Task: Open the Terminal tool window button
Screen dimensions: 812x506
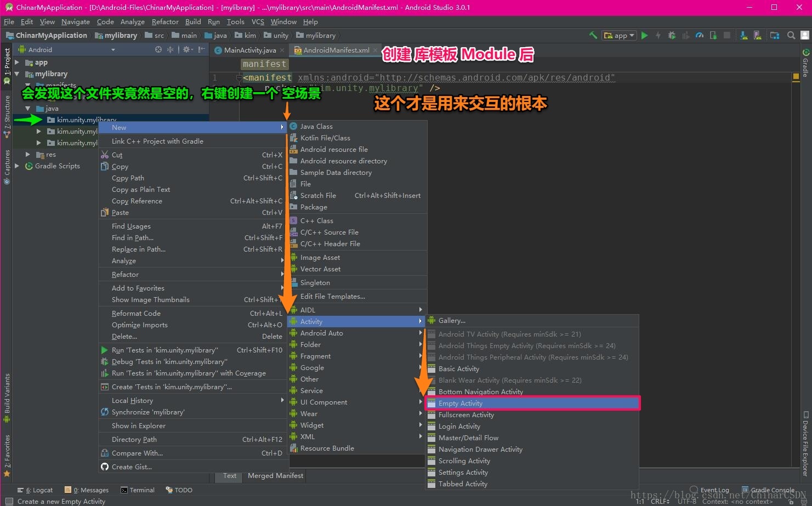Action: point(138,490)
